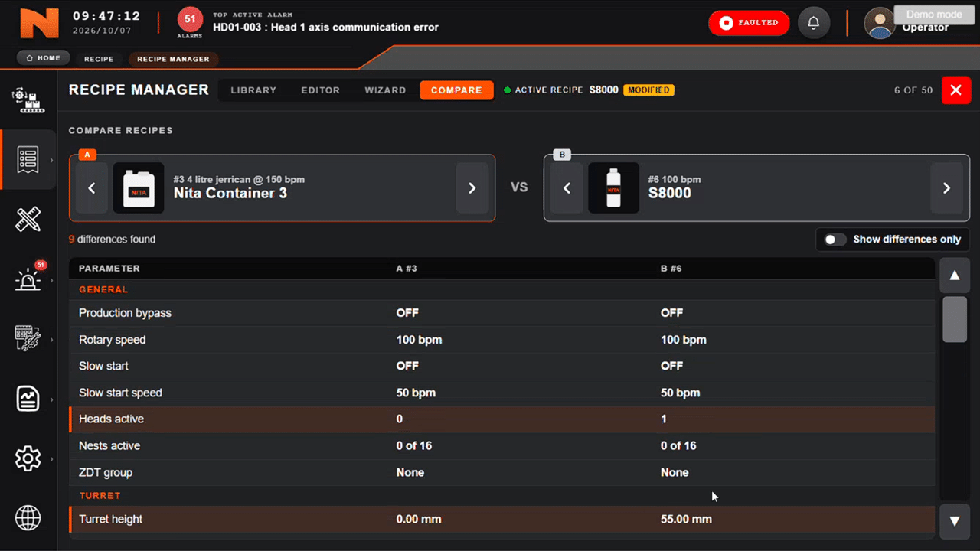Click the S8000 bottle thumbnail
The image size is (980, 551).
click(x=613, y=187)
